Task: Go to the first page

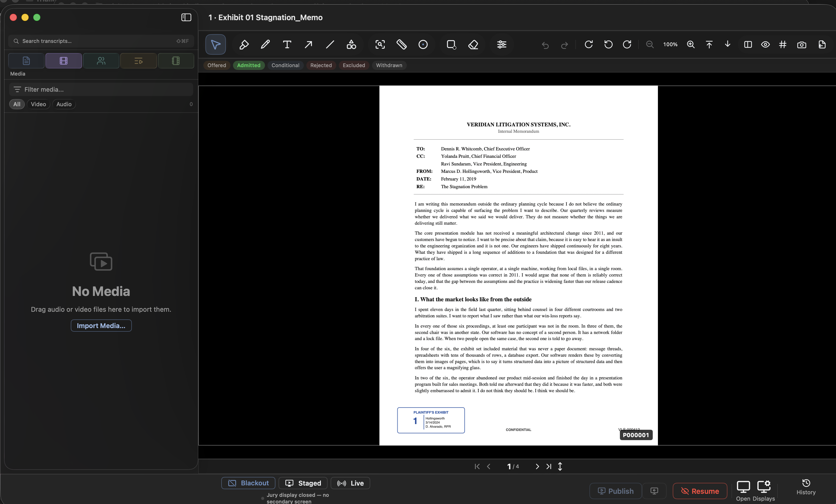Action: click(x=477, y=466)
